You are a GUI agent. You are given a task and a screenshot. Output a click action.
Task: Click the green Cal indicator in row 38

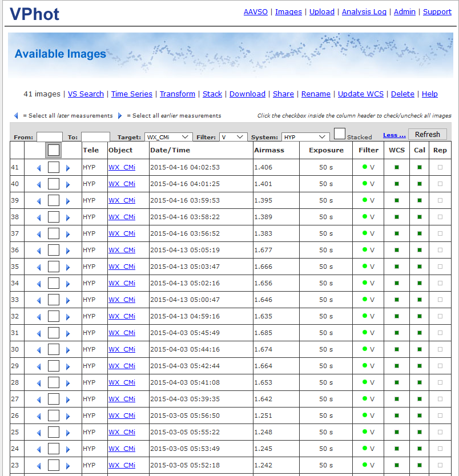pyautogui.click(x=420, y=217)
